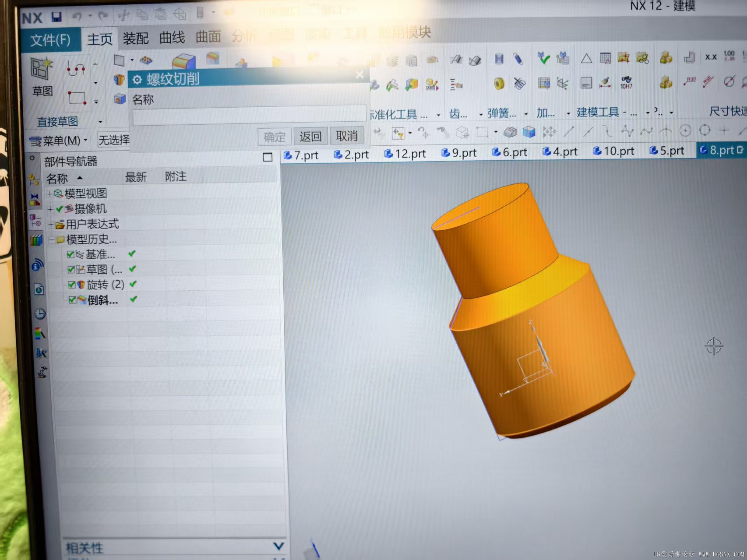Click the 返回 button in dialog
Screen dimensions: 747x560
point(310,137)
